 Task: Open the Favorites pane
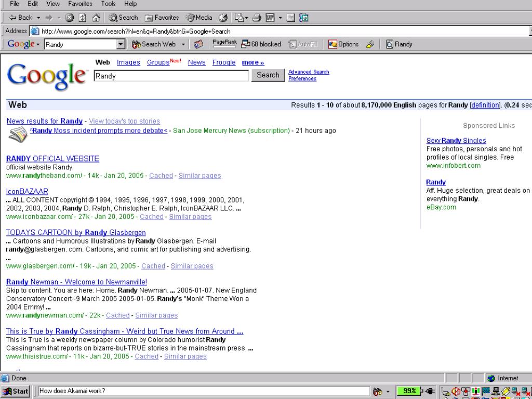[162, 18]
